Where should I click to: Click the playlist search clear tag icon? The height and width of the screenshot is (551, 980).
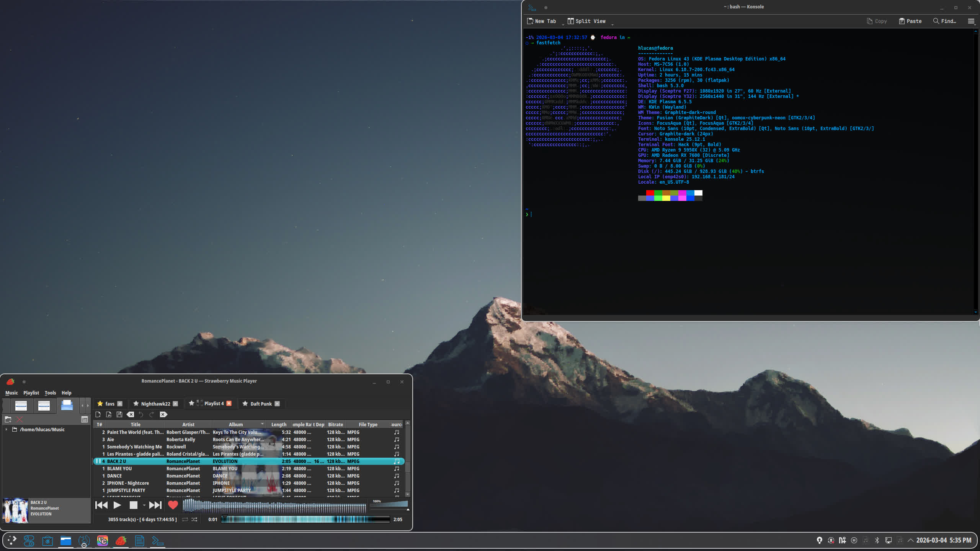[163, 414]
